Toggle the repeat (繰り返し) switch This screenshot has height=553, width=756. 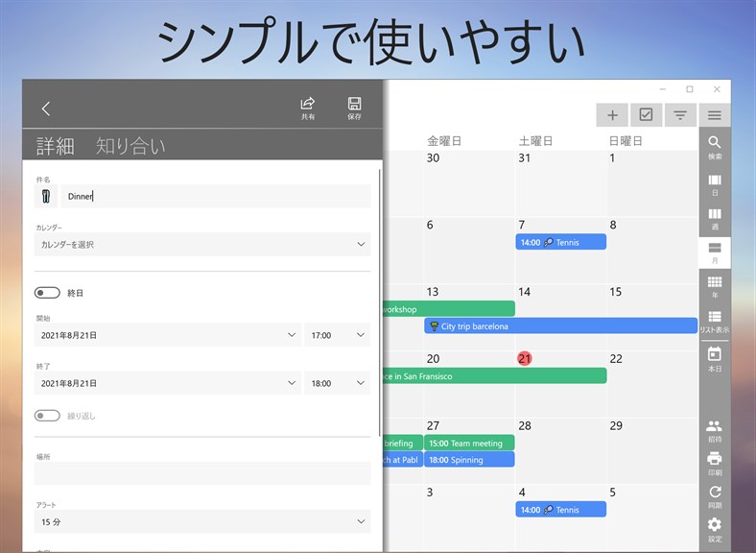(x=47, y=416)
